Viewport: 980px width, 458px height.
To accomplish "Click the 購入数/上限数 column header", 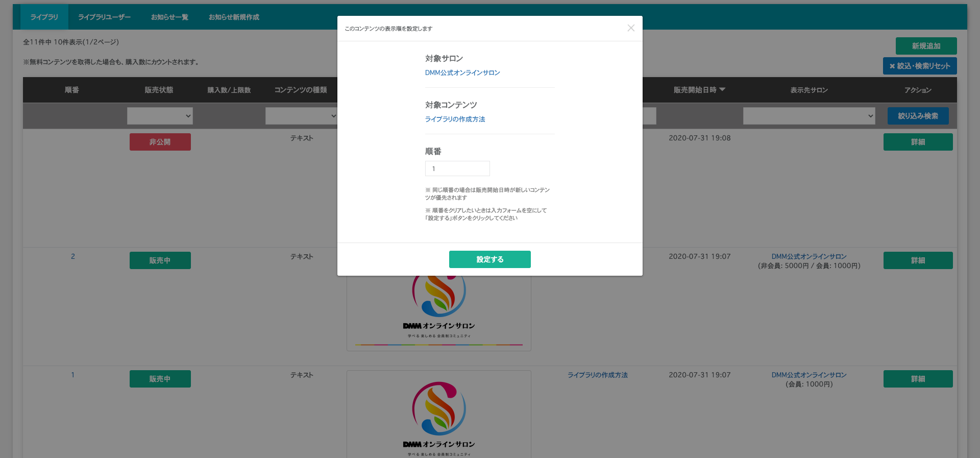I will click(229, 90).
